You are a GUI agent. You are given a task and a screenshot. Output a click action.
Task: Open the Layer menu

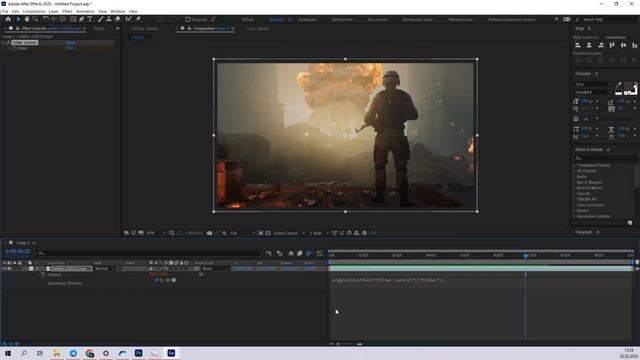(x=53, y=11)
